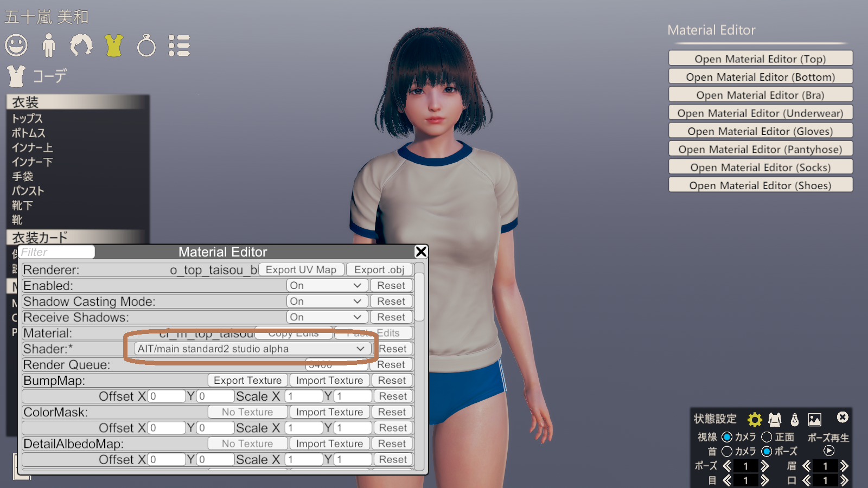
Task: Advance the ポーズ number with next arrow
Action: pyautogui.click(x=764, y=466)
